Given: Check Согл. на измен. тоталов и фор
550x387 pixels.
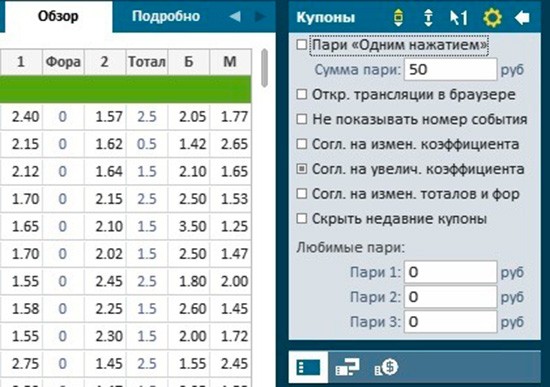Looking at the screenshot, I should [302, 194].
